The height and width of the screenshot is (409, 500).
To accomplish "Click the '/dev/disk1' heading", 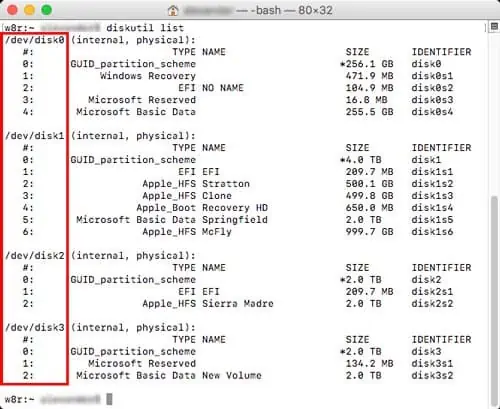I will click(35, 136).
